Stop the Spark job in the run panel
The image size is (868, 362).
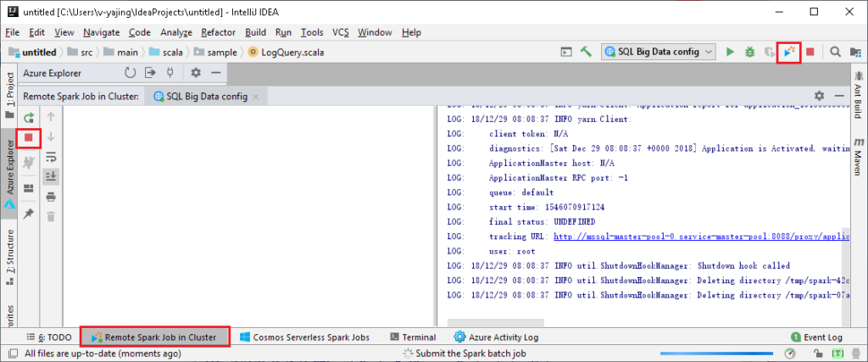pos(29,137)
